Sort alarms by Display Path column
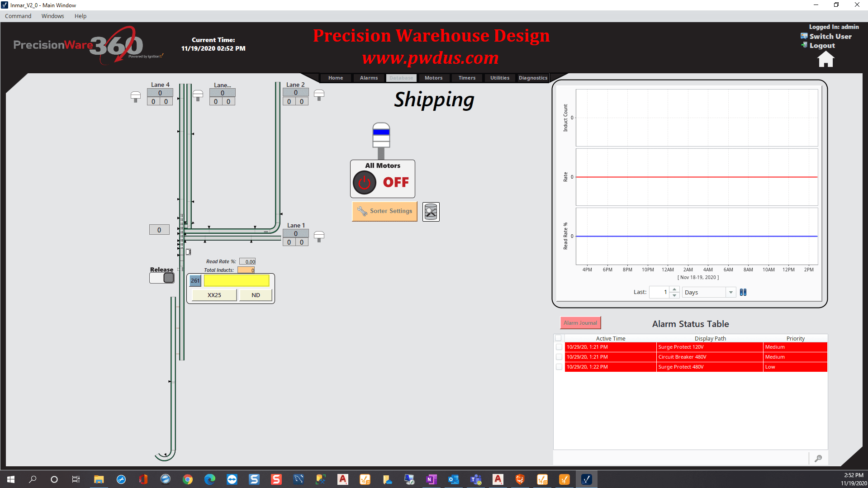The width and height of the screenshot is (868, 488). 710,338
